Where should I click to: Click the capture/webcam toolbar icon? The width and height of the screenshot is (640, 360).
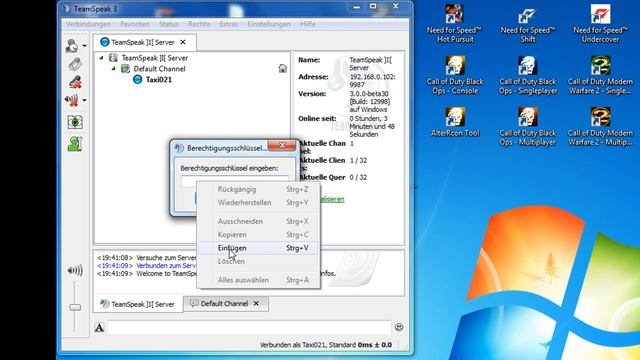(x=75, y=122)
